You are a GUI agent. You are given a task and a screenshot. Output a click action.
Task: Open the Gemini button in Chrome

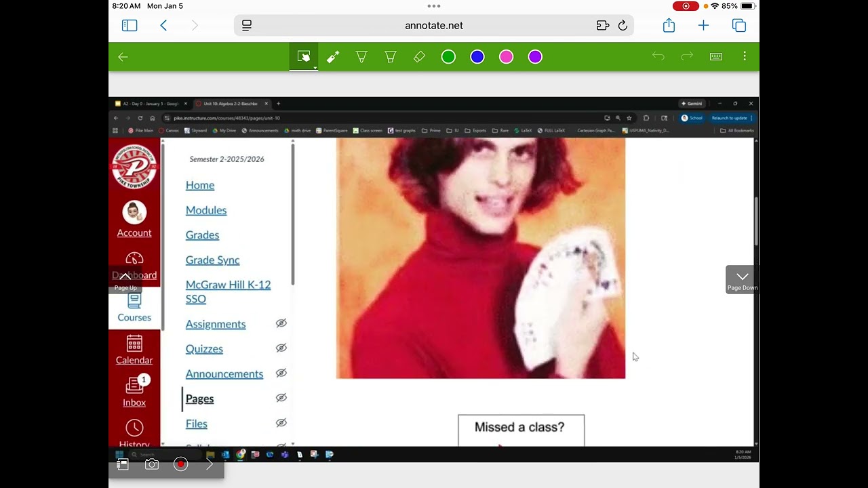[692, 104]
